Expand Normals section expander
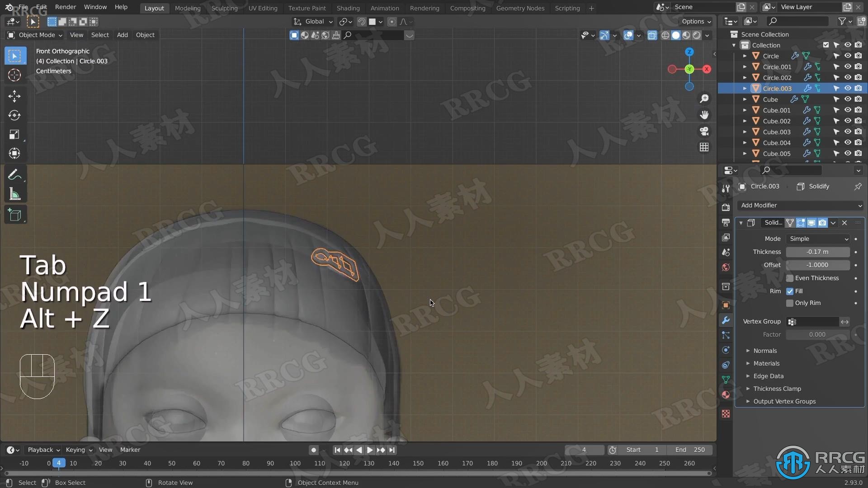The height and width of the screenshot is (488, 868). click(748, 350)
